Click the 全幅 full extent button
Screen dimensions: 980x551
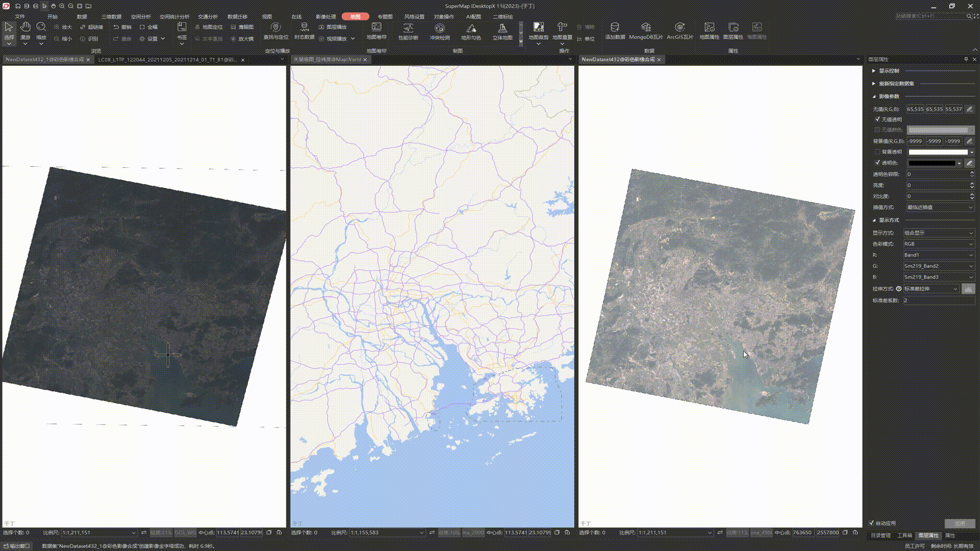149,27
